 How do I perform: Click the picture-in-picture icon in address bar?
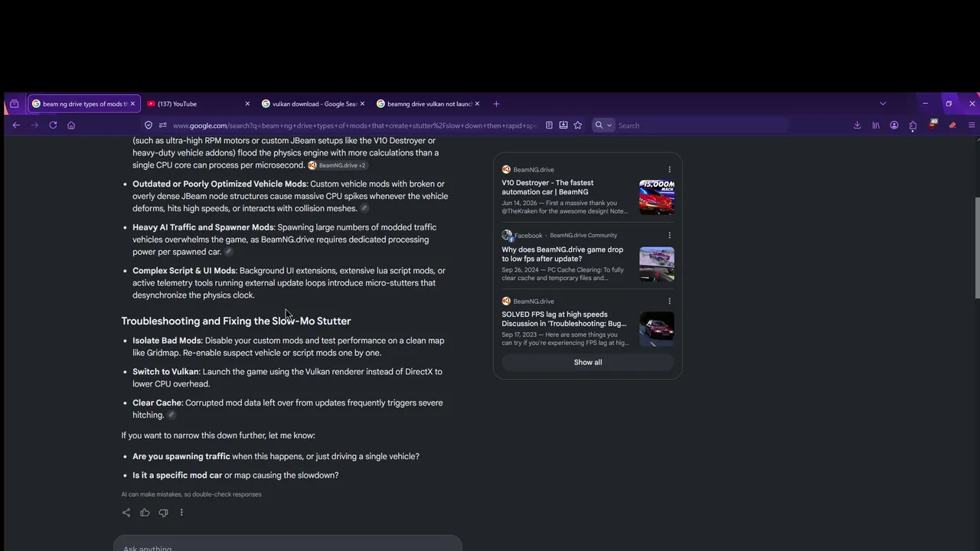pyautogui.click(x=563, y=126)
